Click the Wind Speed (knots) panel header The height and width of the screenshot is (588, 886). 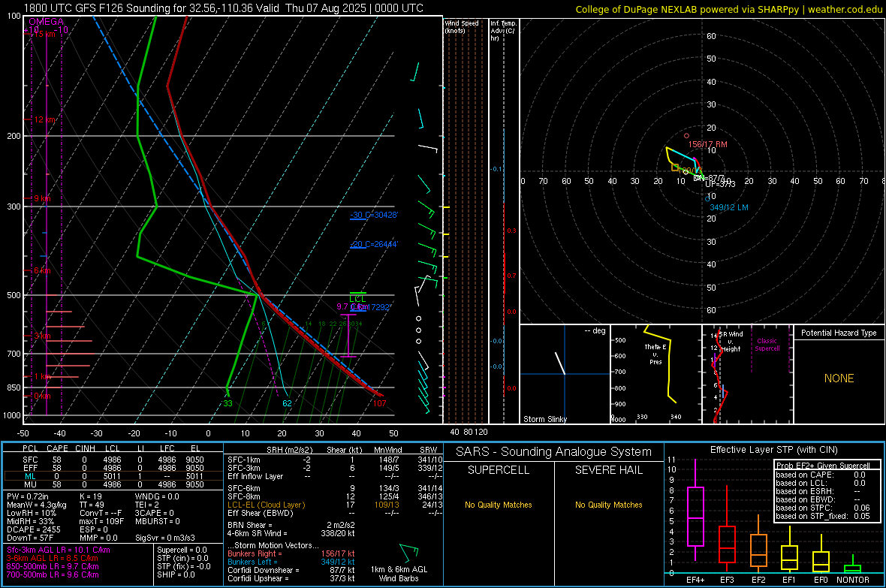tap(462, 27)
